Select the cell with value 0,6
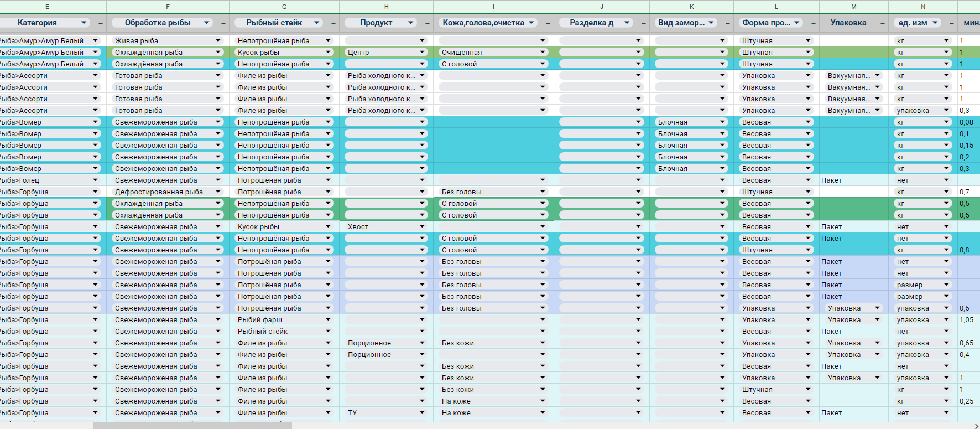The image size is (980, 429). tap(968, 308)
